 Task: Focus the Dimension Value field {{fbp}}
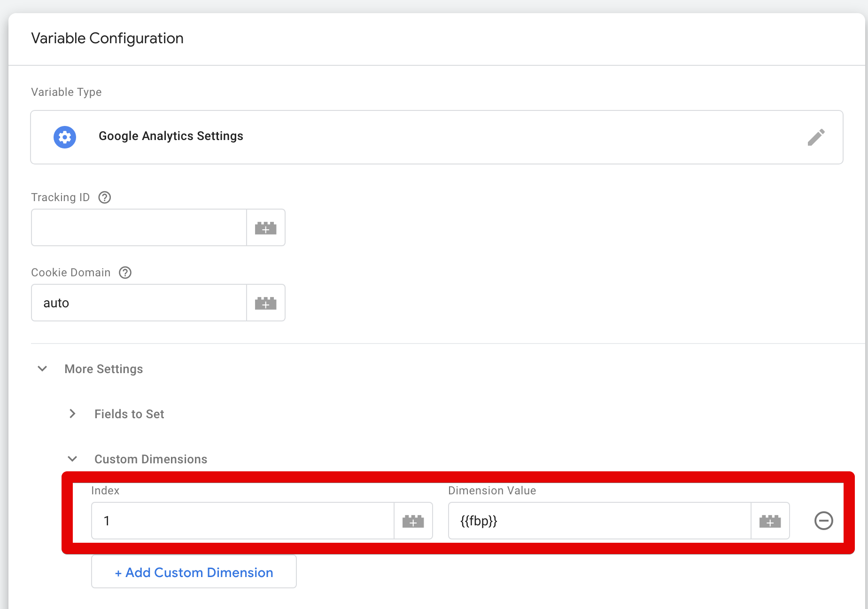coord(600,521)
